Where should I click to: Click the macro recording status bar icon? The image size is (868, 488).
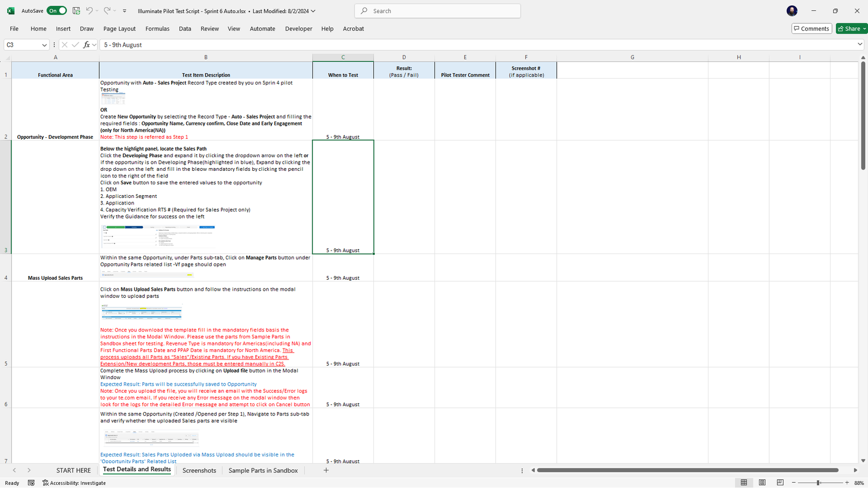(x=31, y=483)
